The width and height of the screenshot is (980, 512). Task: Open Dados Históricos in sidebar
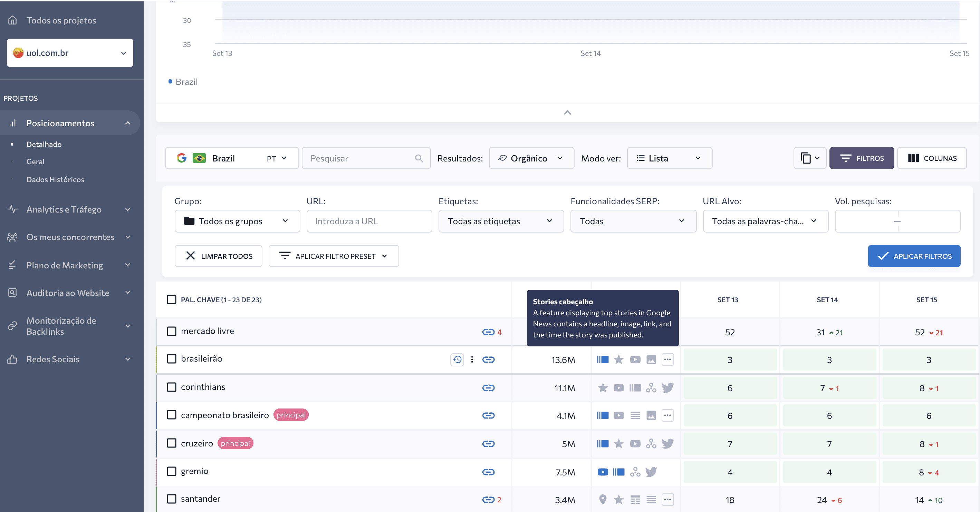[x=55, y=179]
